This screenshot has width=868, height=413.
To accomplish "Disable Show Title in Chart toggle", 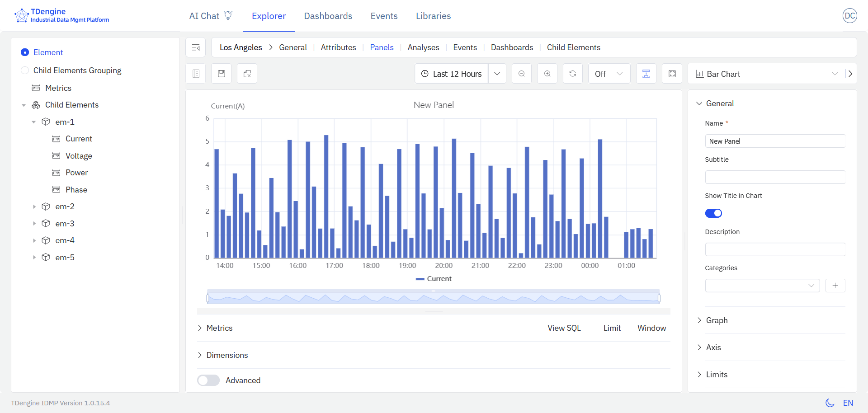I will [x=713, y=213].
